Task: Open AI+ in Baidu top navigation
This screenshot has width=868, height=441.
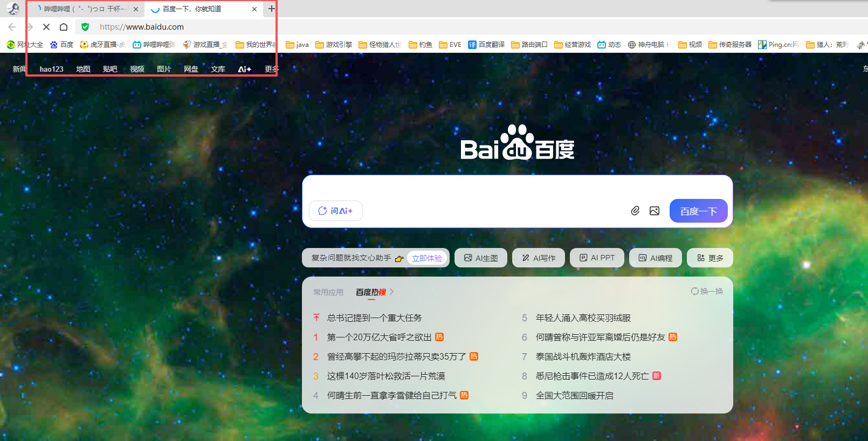Action: point(245,69)
